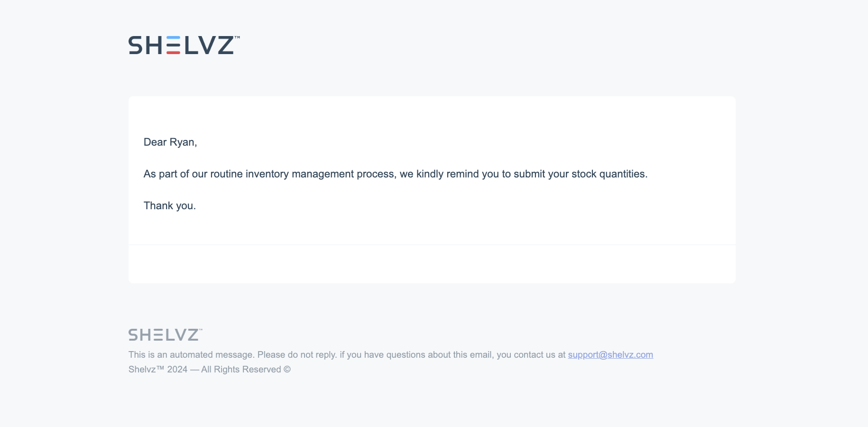This screenshot has height=427, width=868.
Task: Click "Shelvz™ 2024" in the footer
Action: click(158, 370)
